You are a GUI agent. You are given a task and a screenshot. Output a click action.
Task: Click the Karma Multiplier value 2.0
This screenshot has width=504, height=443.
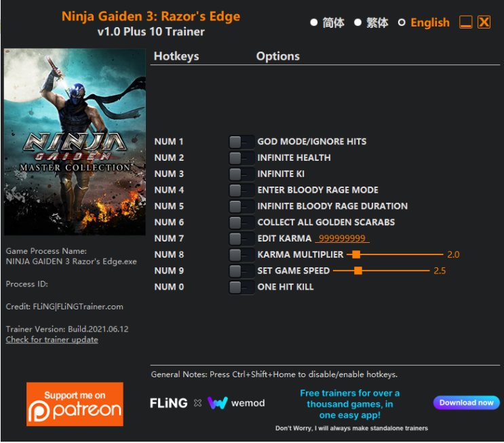pyautogui.click(x=453, y=254)
